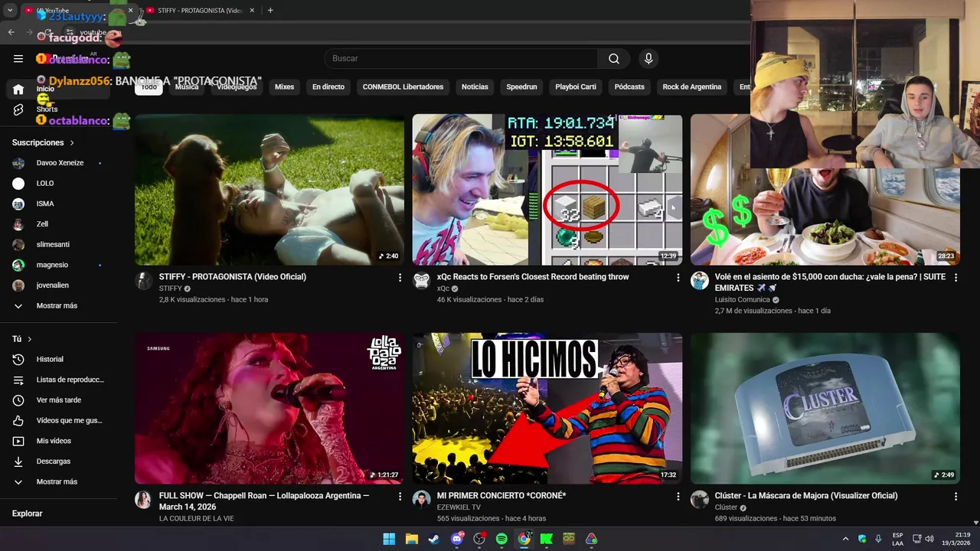The image size is (980, 551).
Task: Select the Speedrun filter chip
Action: pyautogui.click(x=521, y=87)
